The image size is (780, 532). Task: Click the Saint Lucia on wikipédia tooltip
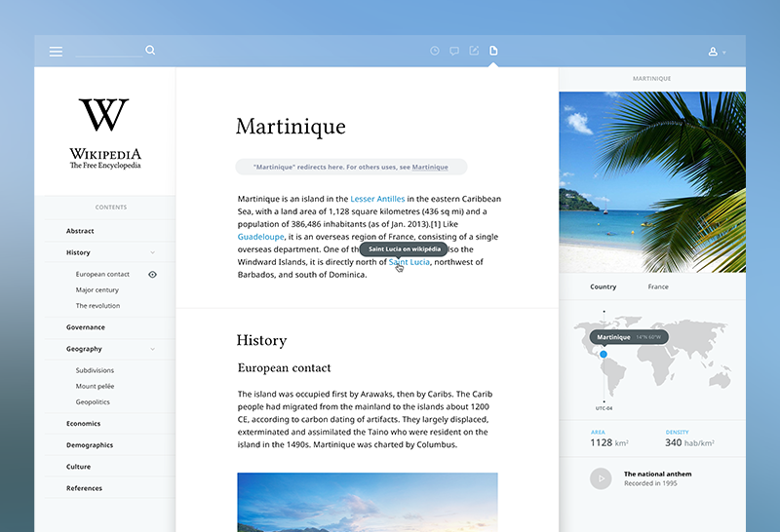pos(404,249)
